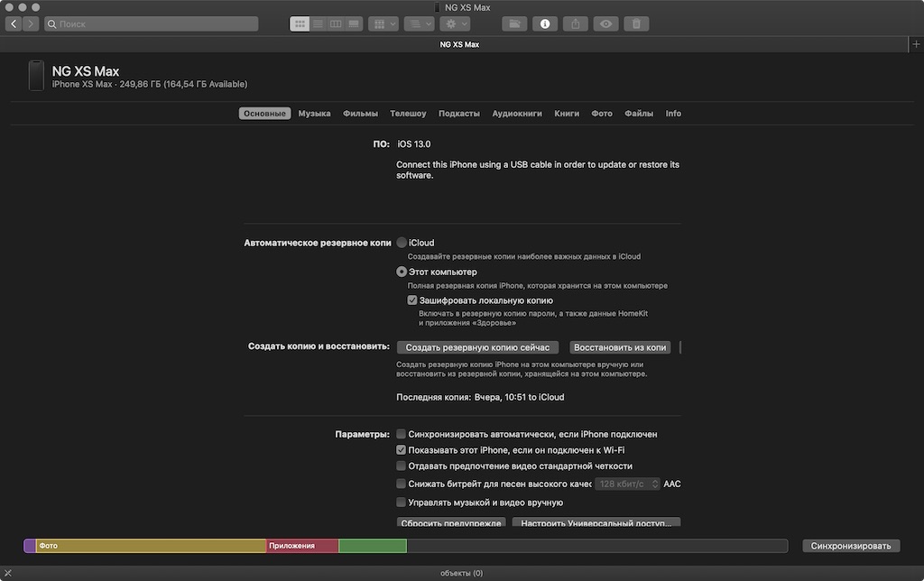924x581 pixels.
Task: Switch to icon view in toolbar
Action: click(x=300, y=23)
